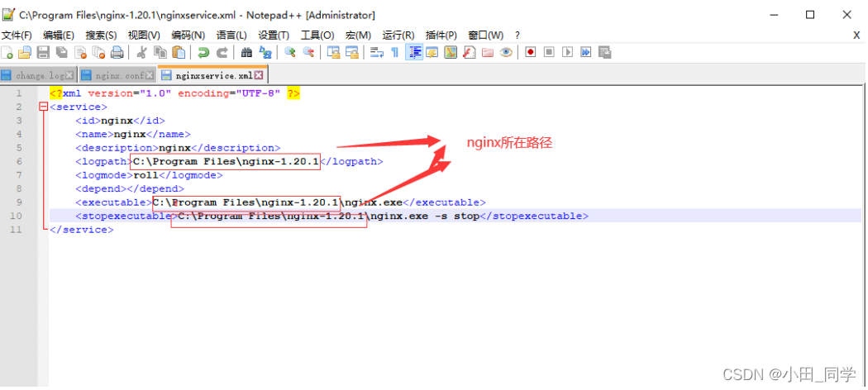The height and width of the screenshot is (390, 868).
Task: Stop macro recording square icon
Action: pyautogui.click(x=549, y=53)
